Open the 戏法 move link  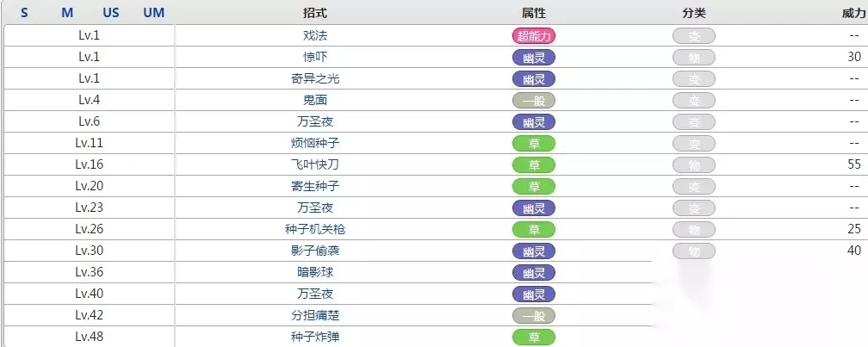pos(315,35)
